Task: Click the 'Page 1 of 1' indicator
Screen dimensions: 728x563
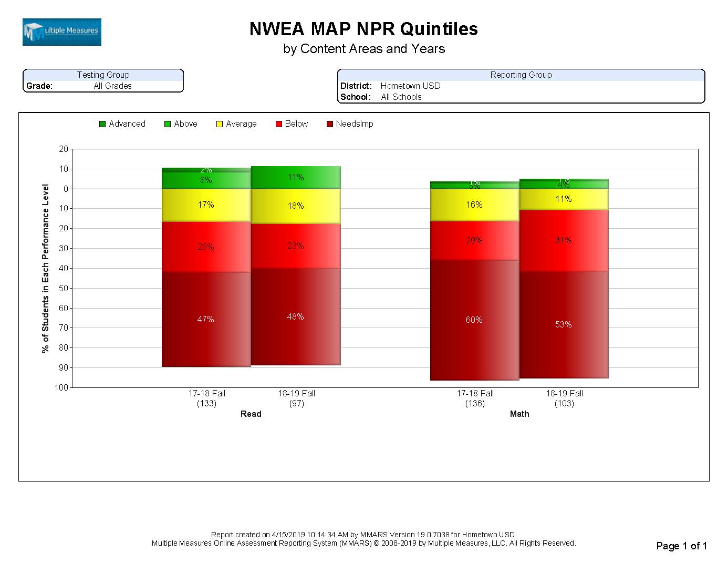Action: pos(682,546)
